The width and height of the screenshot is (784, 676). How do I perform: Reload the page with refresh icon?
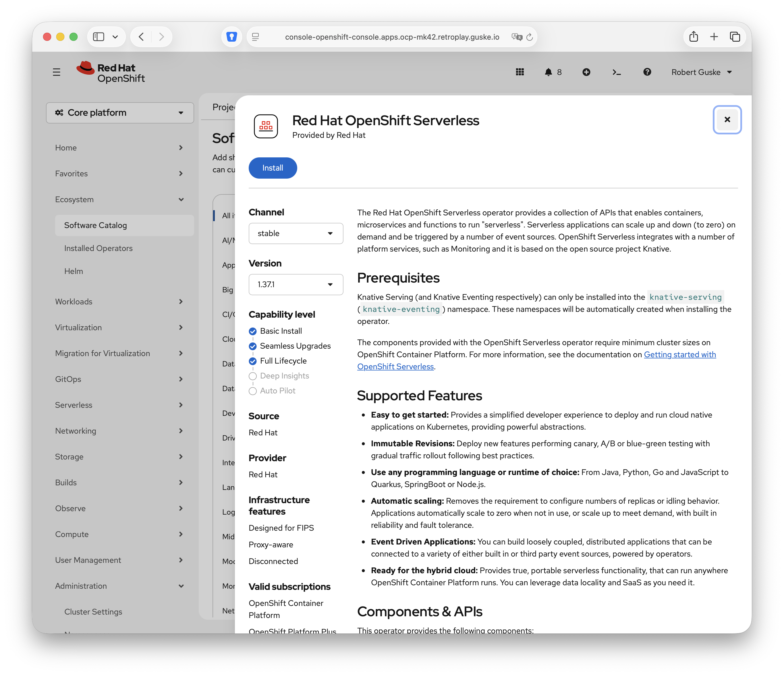[529, 37]
